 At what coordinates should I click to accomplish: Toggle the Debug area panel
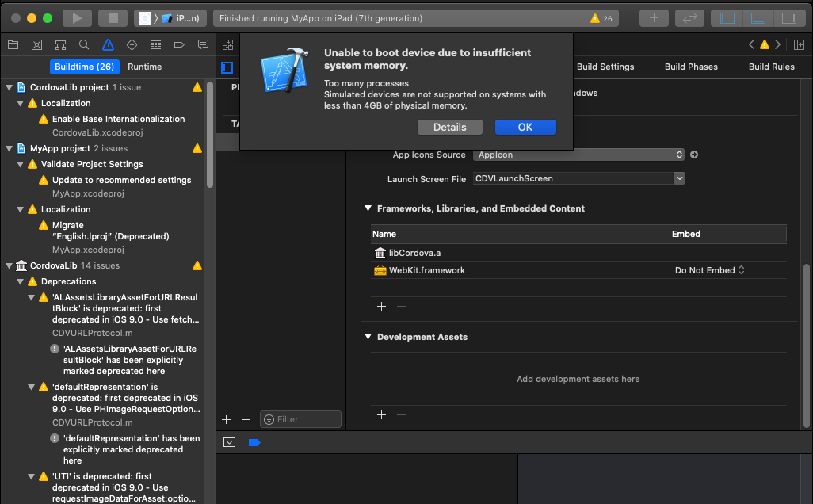tap(758, 18)
